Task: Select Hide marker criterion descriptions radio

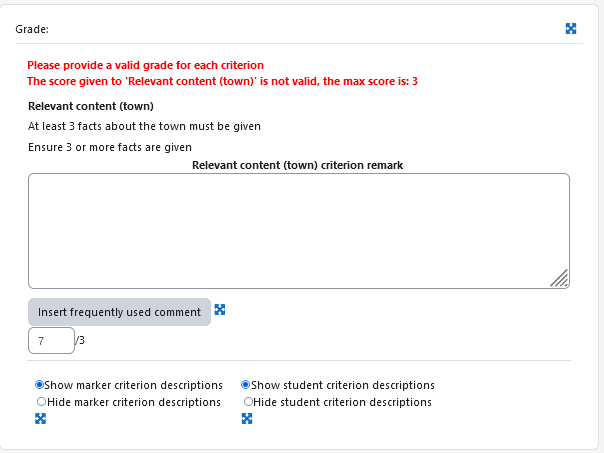Action: tap(41, 402)
